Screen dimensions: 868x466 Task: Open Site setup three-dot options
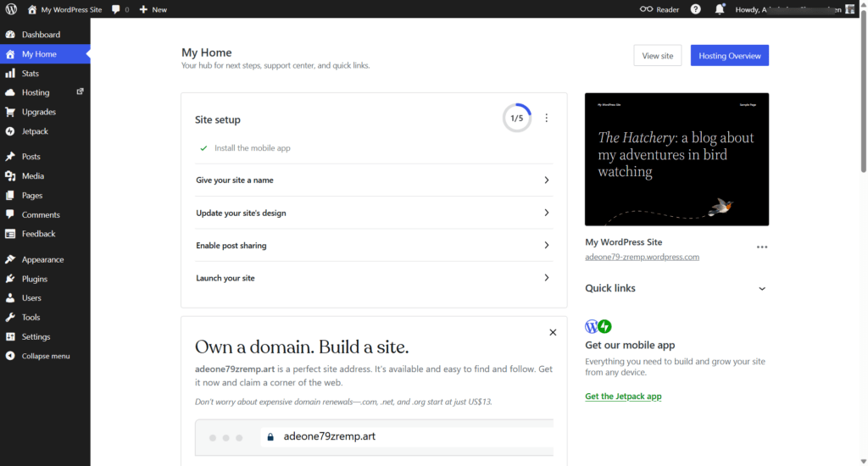coord(547,118)
